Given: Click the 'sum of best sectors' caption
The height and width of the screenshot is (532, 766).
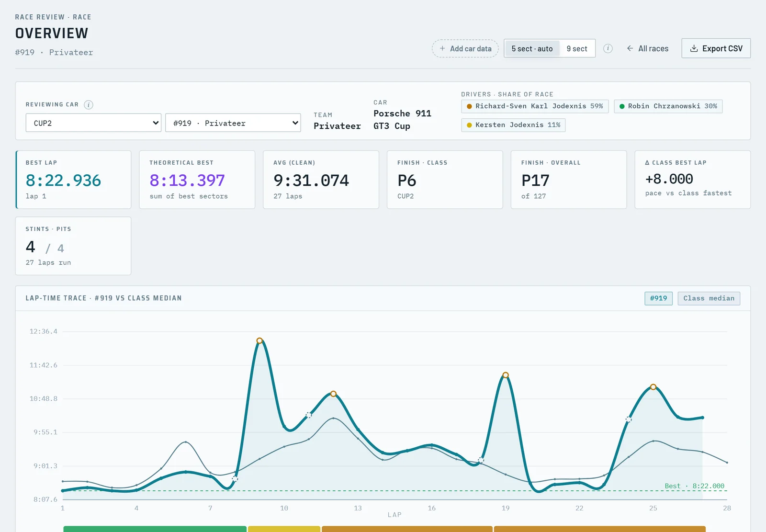Looking at the screenshot, I should click(x=189, y=196).
